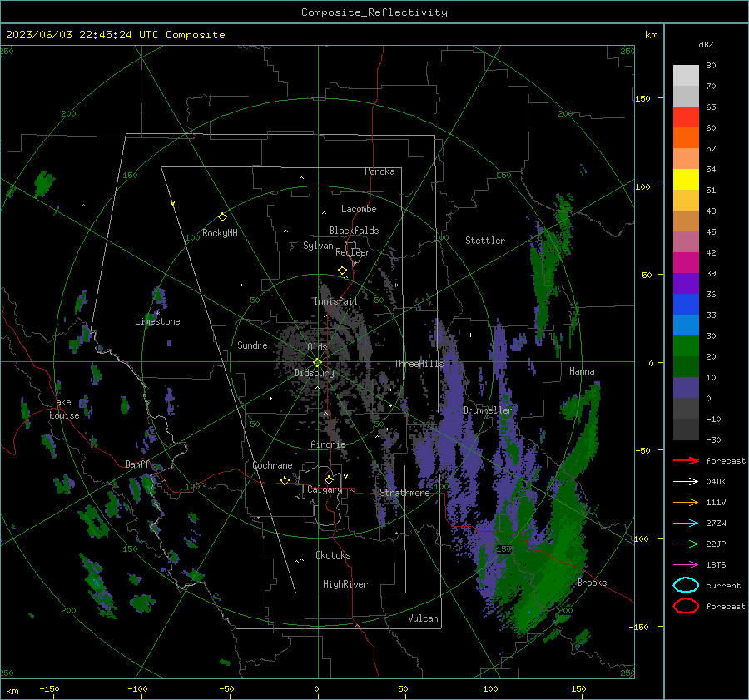Click the Ponoka label
The width and height of the screenshot is (749, 700).
point(379,171)
